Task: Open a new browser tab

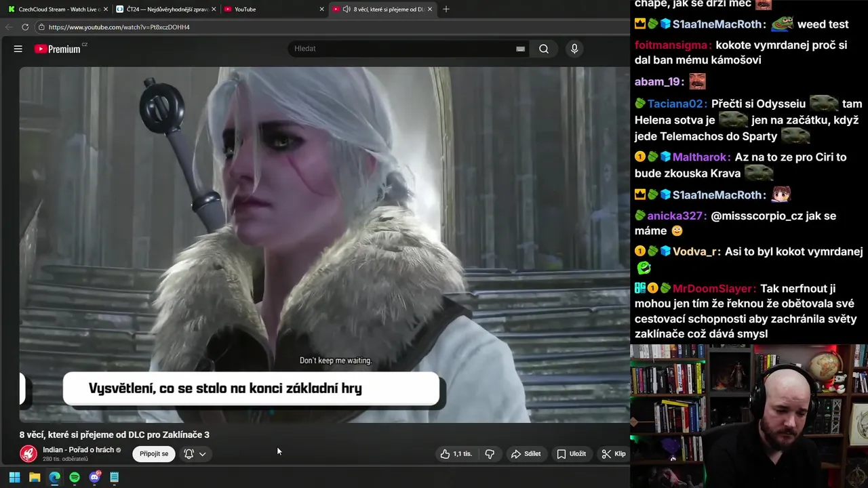Action: (446, 9)
